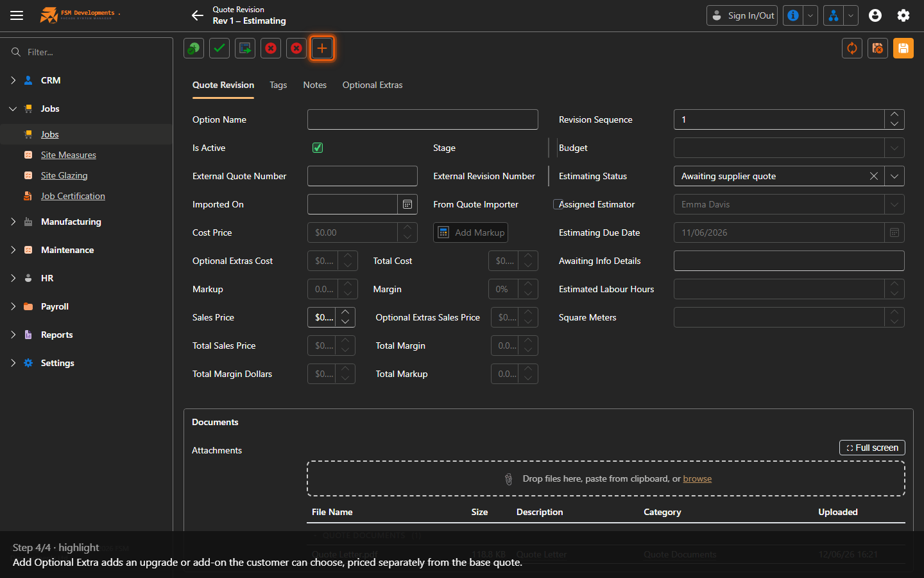This screenshot has width=924, height=578.
Task: Expand the Reports sidebar section
Action: tap(13, 335)
